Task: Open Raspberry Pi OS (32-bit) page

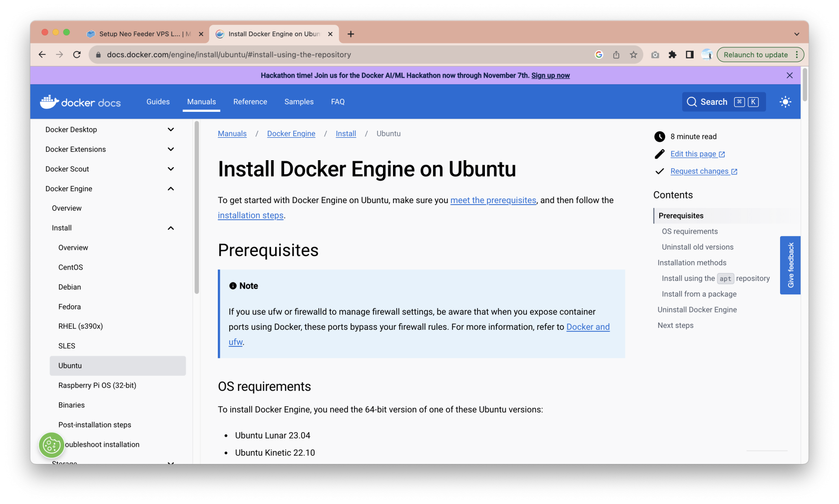Action: tap(97, 385)
